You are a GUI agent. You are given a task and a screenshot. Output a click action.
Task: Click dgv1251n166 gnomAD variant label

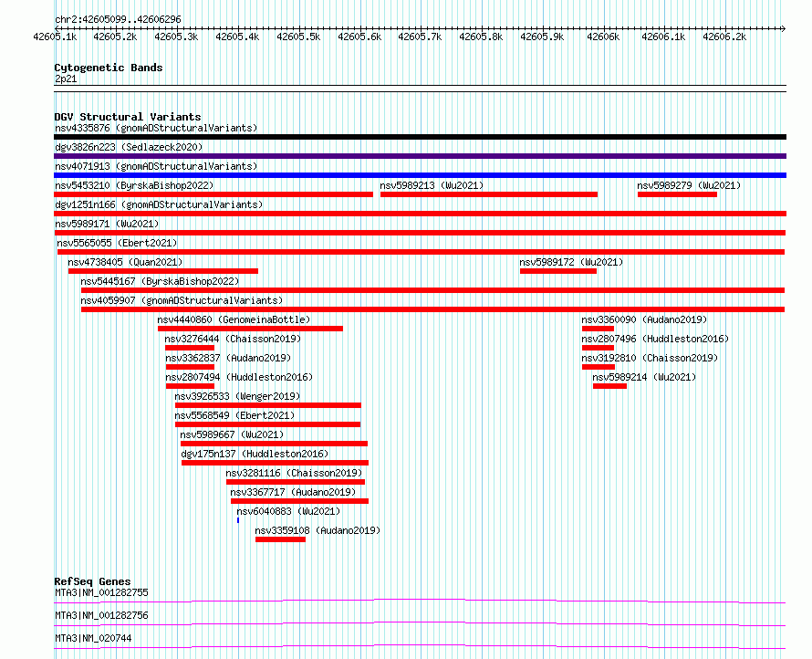coord(159,204)
